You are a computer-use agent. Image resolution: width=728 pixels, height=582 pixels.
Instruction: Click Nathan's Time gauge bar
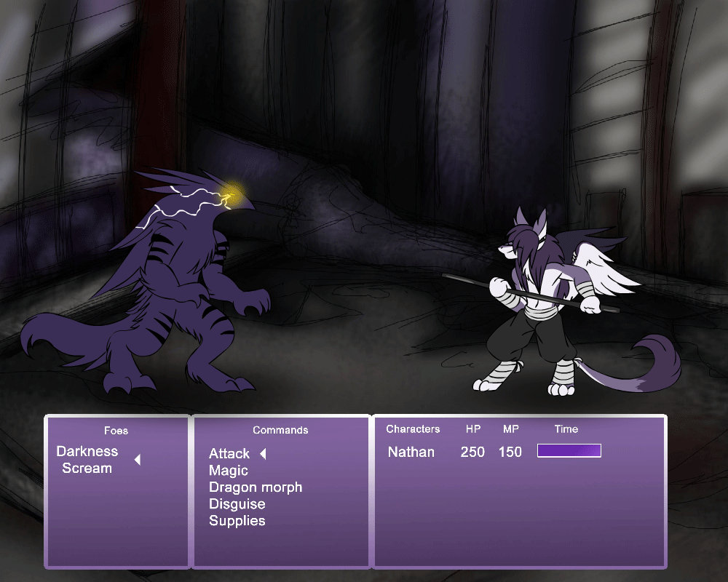tap(569, 450)
